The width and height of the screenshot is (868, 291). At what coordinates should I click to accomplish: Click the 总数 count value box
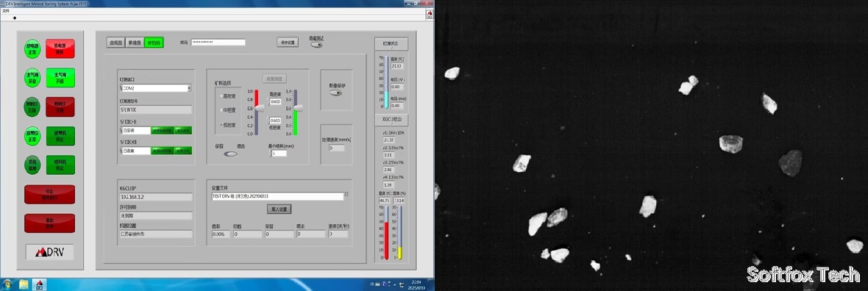click(247, 234)
